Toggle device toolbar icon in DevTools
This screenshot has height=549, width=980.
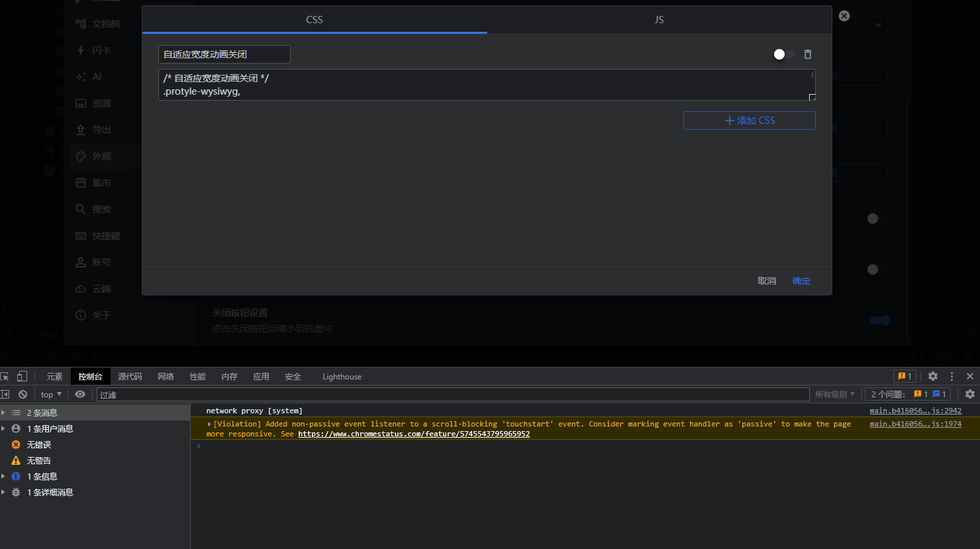point(22,376)
